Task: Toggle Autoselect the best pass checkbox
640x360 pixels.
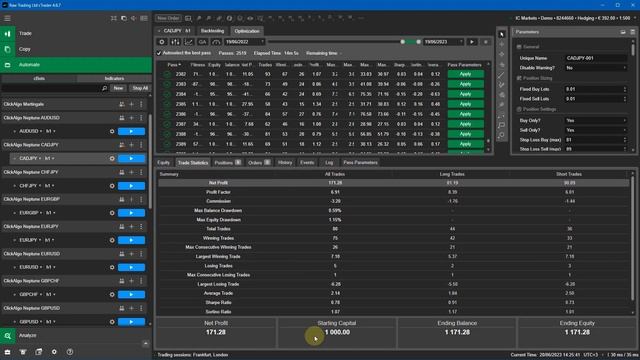Action: pos(159,53)
